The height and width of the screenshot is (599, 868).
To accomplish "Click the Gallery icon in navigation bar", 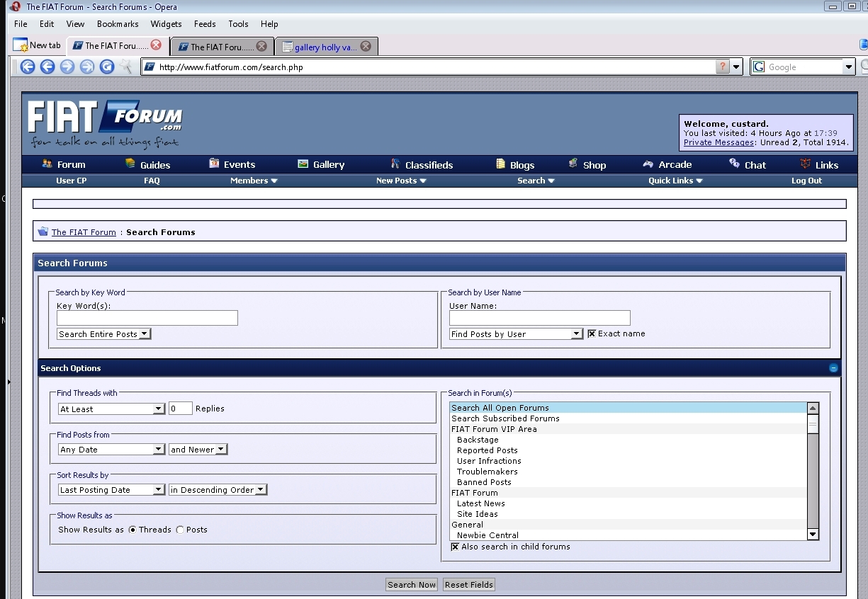I will point(303,164).
